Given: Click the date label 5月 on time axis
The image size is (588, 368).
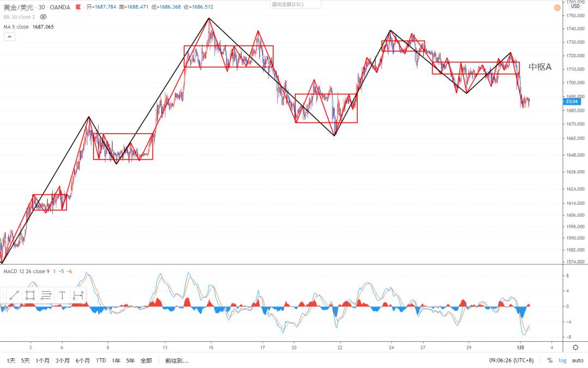Looking at the screenshot, I should [520, 347].
